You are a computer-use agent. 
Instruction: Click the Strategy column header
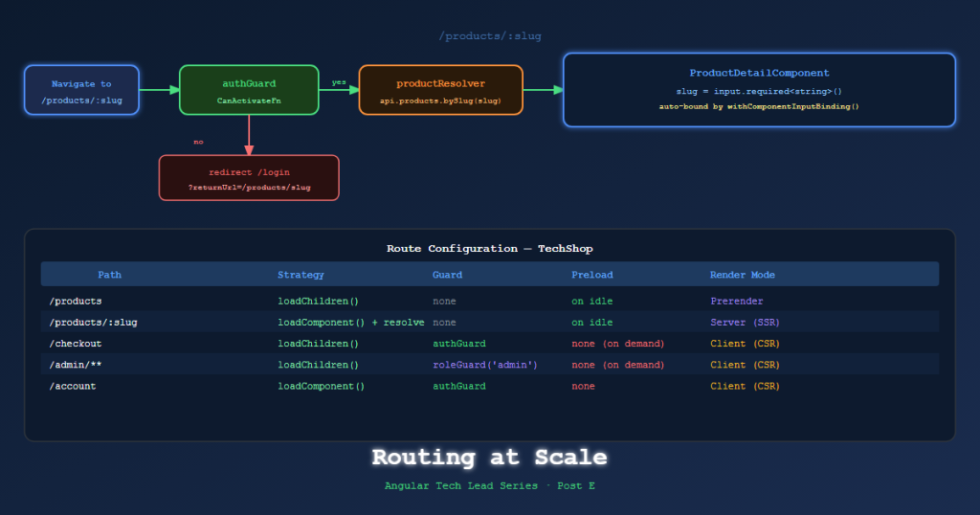[301, 275]
